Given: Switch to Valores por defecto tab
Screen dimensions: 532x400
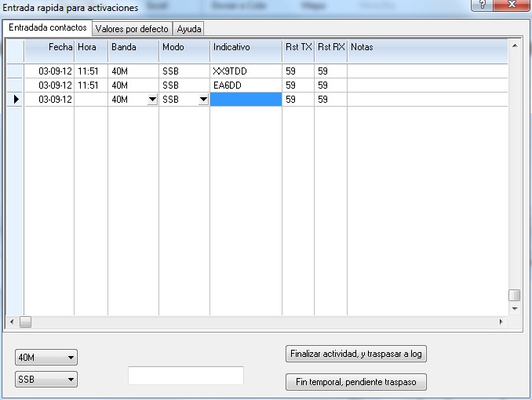Looking at the screenshot, I should coord(132,28).
